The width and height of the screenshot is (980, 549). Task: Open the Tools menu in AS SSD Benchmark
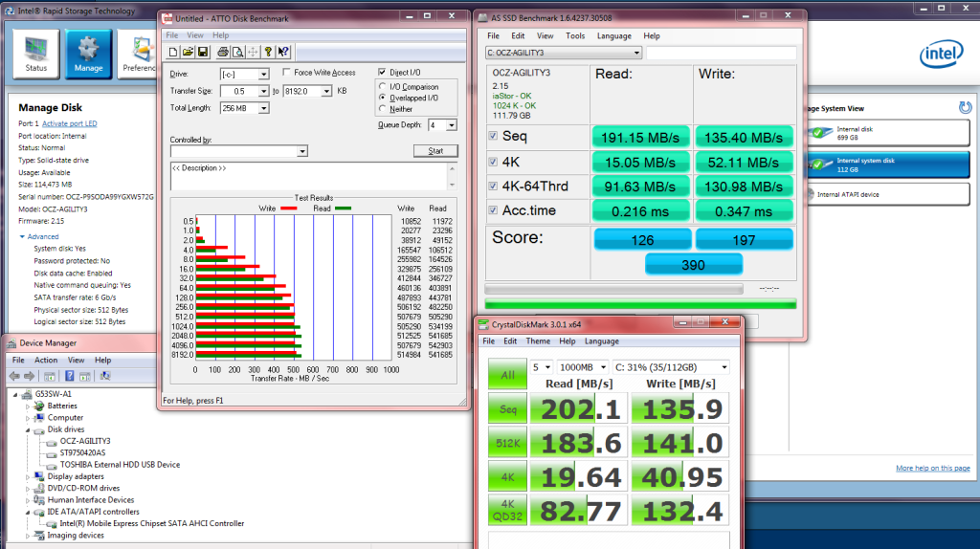click(575, 35)
